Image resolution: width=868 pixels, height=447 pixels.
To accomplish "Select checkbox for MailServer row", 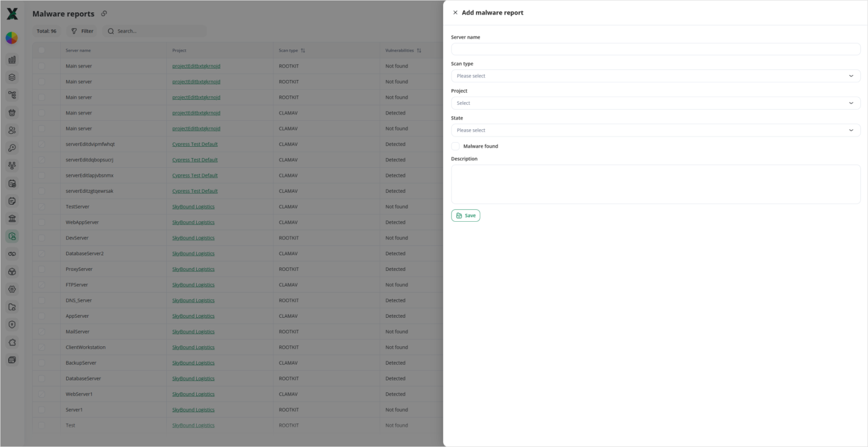I will tap(41, 332).
